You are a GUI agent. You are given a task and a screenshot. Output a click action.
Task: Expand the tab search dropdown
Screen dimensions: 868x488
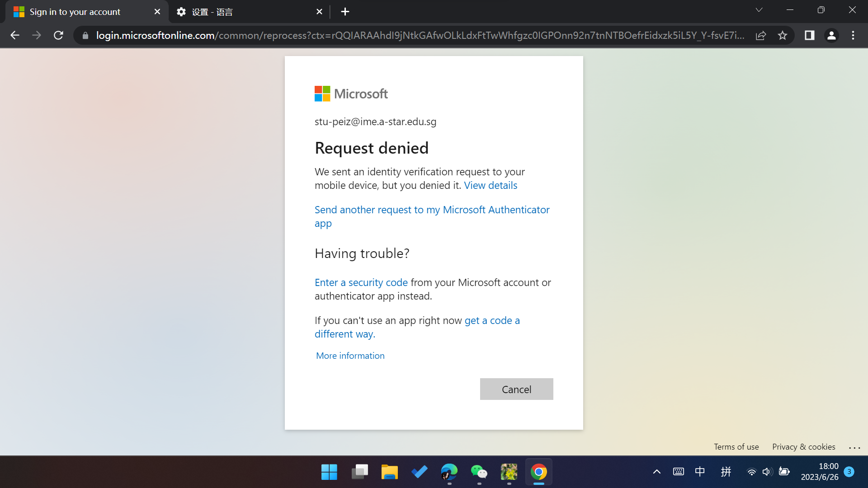coord(759,10)
